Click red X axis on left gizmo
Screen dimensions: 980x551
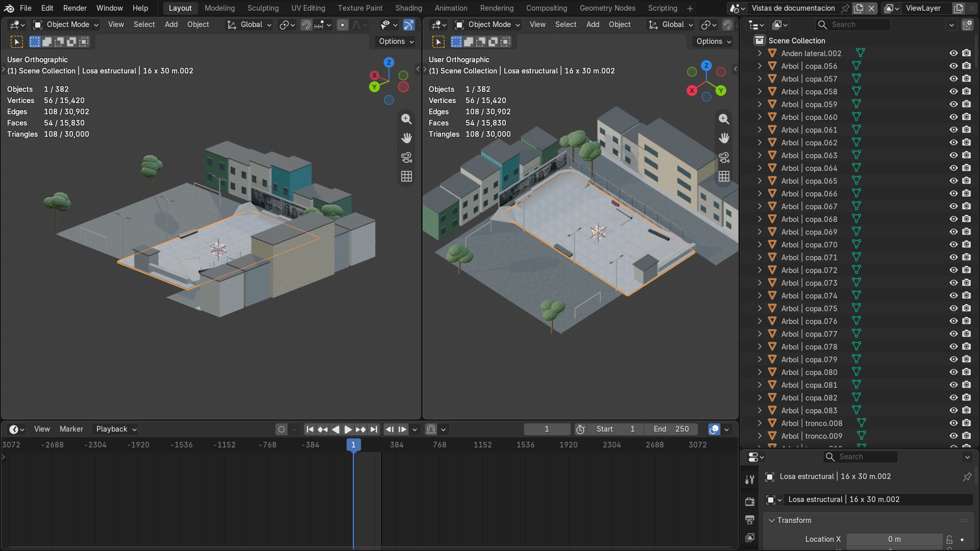click(374, 75)
